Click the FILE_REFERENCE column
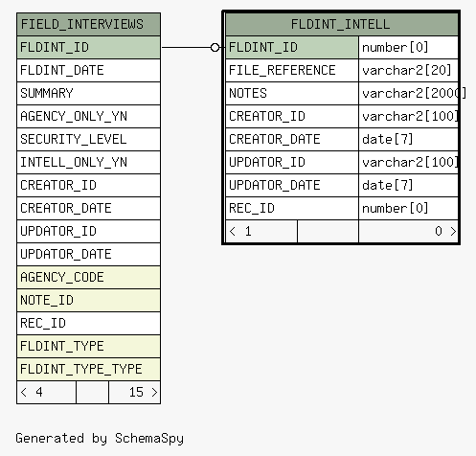The image size is (476, 456). coord(292,71)
